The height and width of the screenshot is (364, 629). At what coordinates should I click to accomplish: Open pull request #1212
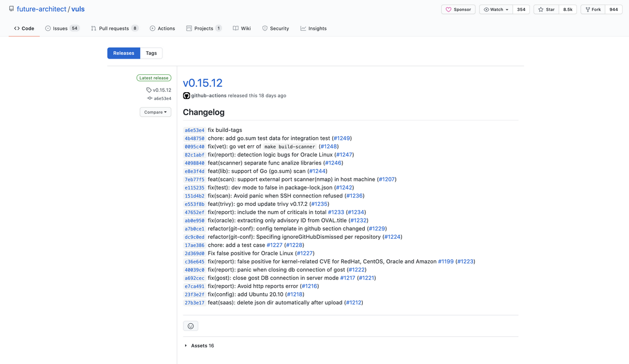354,303
